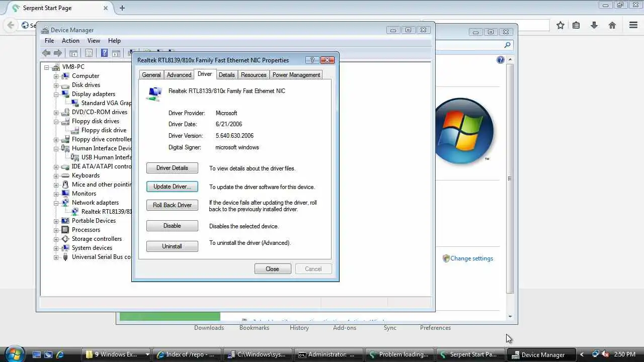Click the action pane toolbar icon right of Help
644x362 pixels.
116,53
